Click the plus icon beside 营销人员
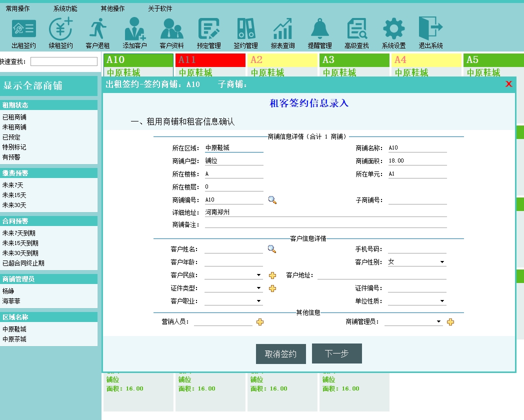The image size is (524, 420). tap(260, 322)
